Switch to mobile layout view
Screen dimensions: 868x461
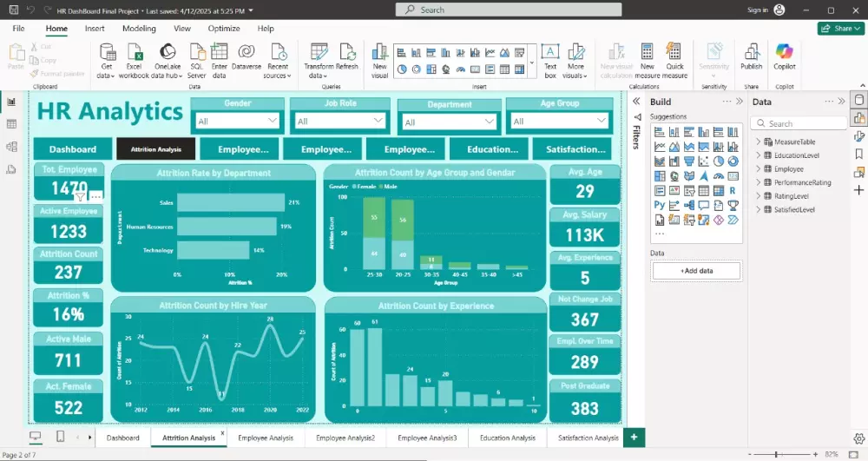[61, 437]
